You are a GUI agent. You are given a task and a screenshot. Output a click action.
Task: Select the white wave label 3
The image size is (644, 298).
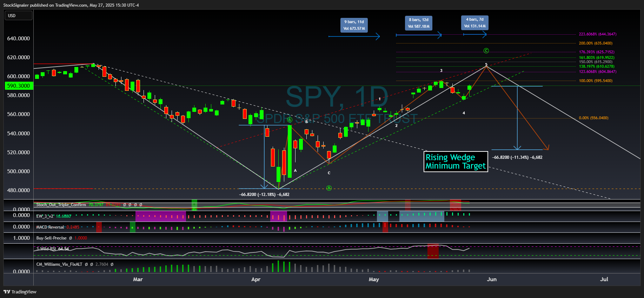441,70
